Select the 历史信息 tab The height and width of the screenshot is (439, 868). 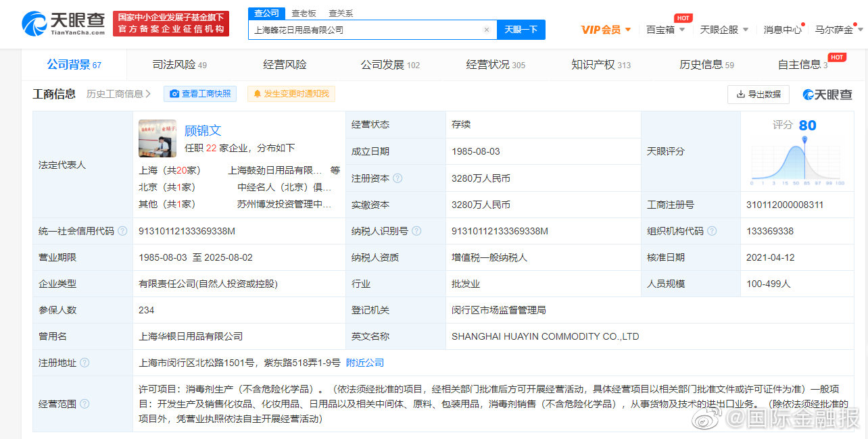(706, 65)
